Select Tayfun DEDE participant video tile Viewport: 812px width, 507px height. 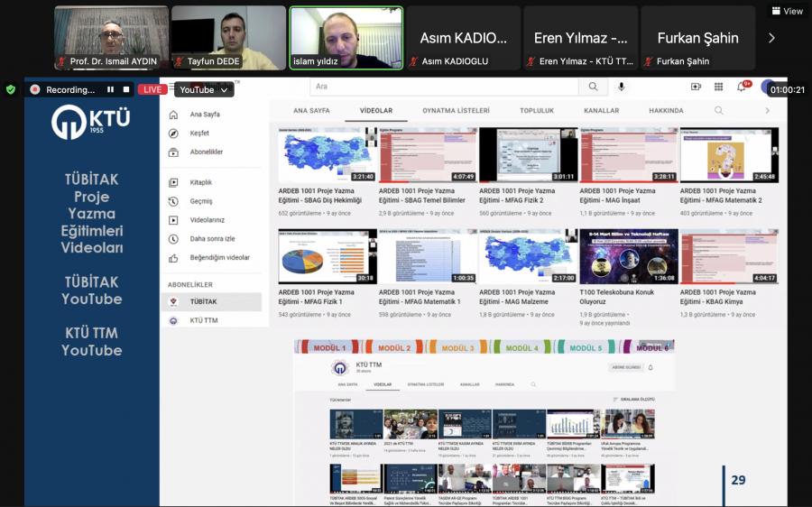click(x=228, y=38)
